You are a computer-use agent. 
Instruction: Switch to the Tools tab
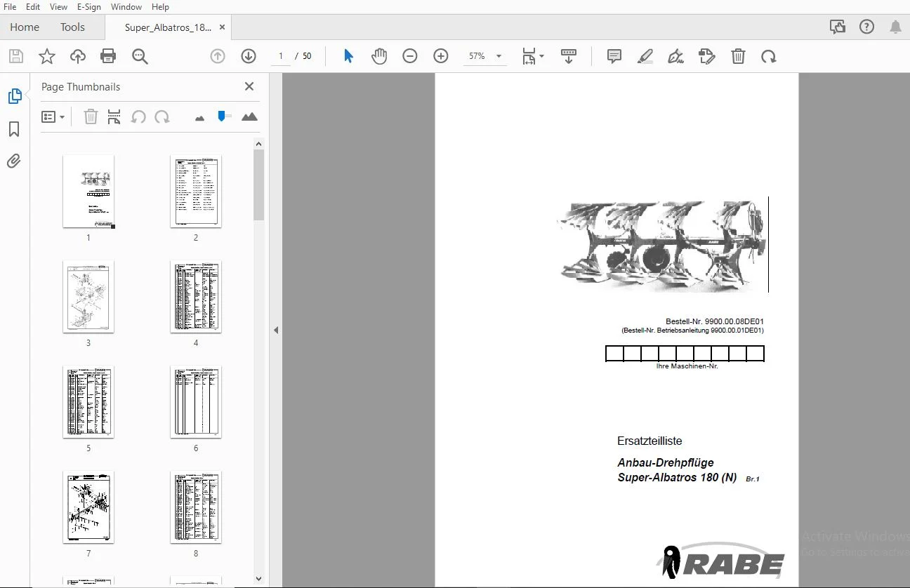72,27
